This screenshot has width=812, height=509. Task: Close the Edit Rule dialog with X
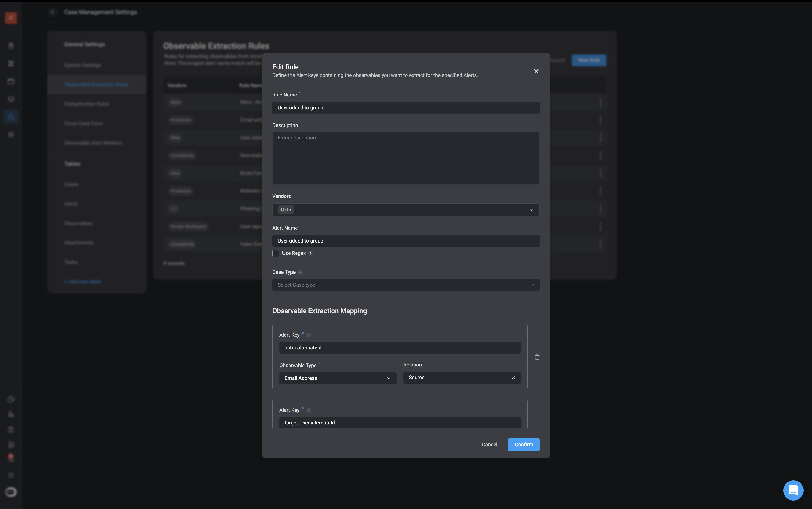pos(536,71)
